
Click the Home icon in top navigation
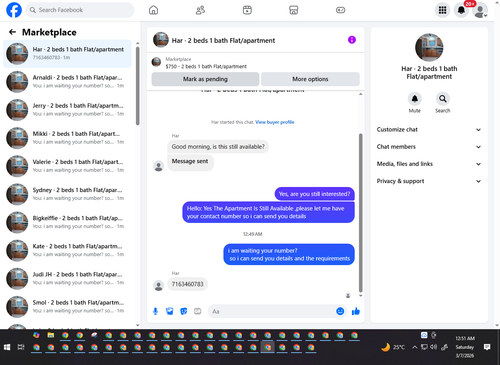(x=153, y=10)
